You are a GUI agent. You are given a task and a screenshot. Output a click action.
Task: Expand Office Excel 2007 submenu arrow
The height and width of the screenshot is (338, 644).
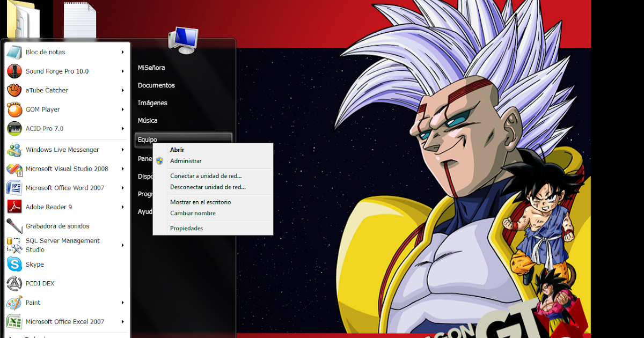123,321
